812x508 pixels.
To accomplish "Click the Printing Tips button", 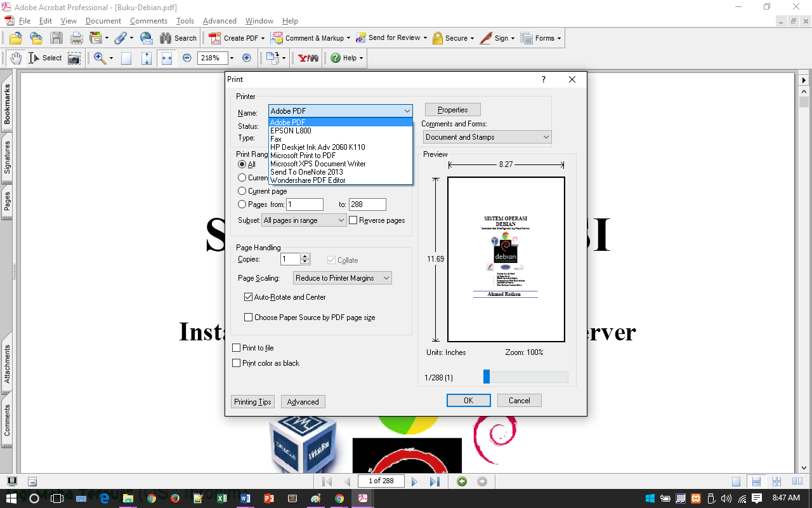I will tap(252, 401).
